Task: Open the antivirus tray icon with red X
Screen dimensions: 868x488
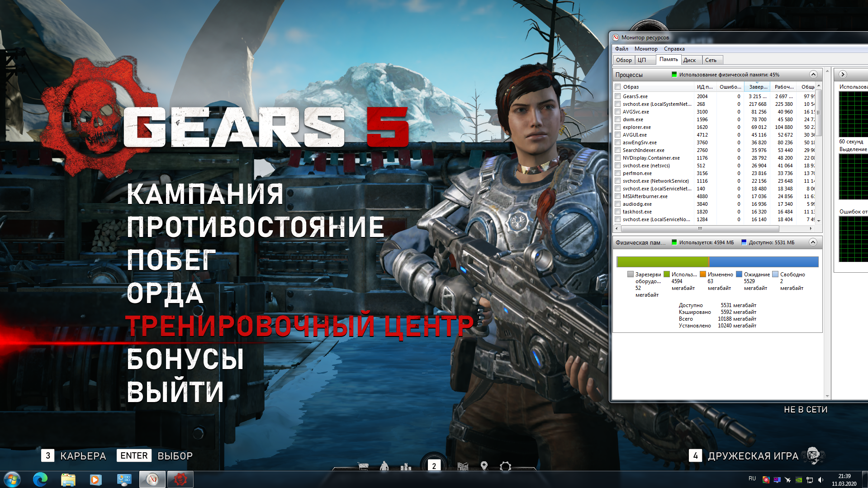Action: tap(766, 480)
